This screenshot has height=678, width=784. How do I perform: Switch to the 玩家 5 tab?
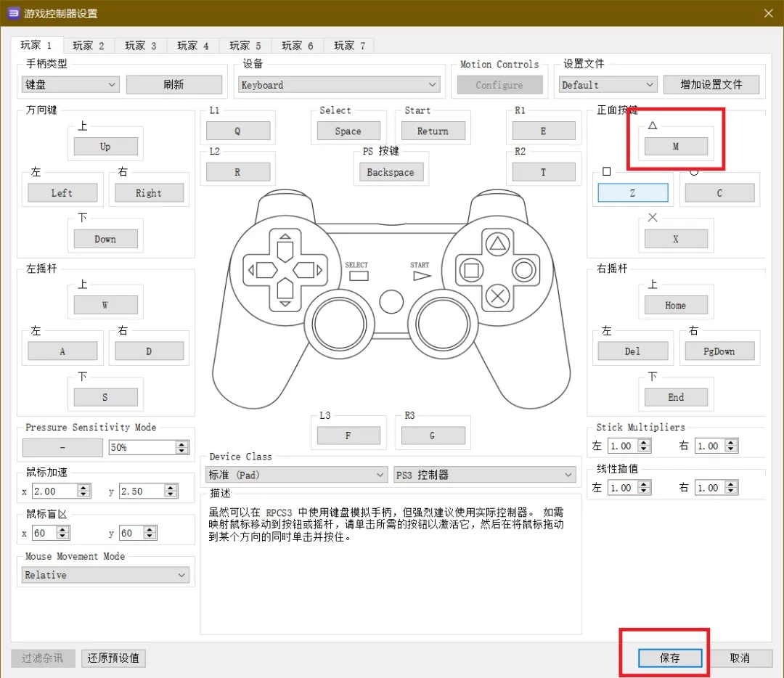[x=245, y=46]
